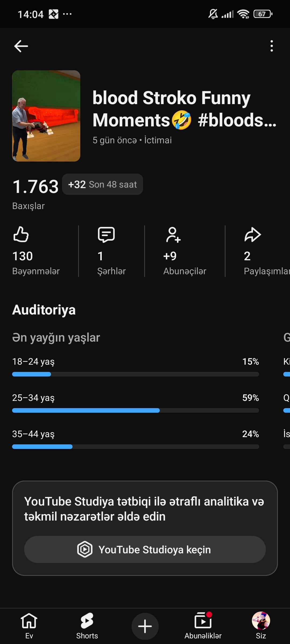Tap the 25–34 yaş progress bar
The image size is (290, 644).
pos(136,410)
